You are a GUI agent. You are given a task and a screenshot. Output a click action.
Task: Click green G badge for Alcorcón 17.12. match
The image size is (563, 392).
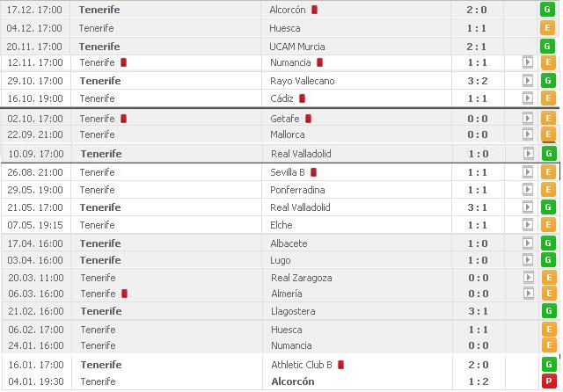547,10
